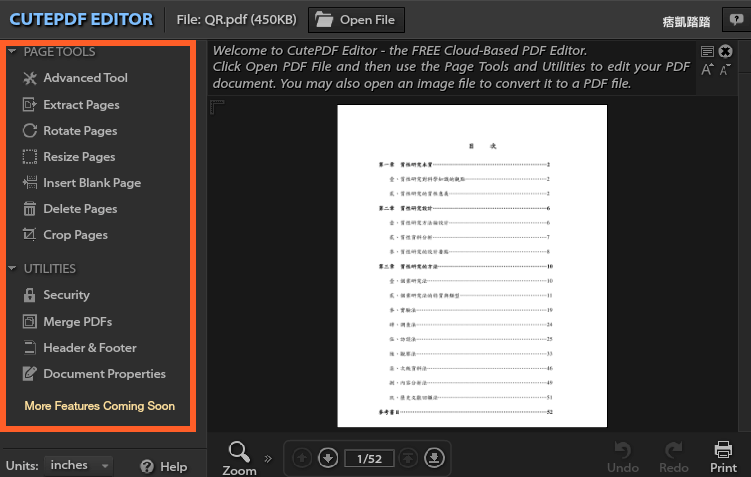The image size is (751, 477).
Task: Open the Advanced Tool
Action: point(75,78)
